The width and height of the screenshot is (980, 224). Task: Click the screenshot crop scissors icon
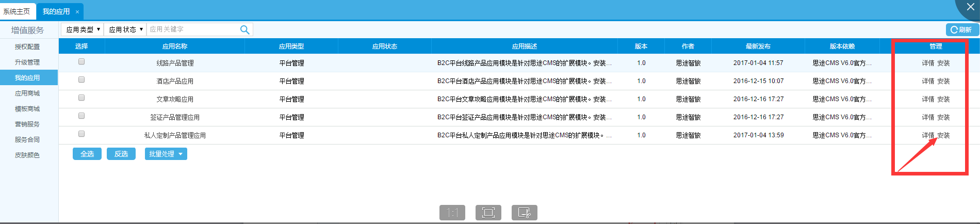click(524, 213)
